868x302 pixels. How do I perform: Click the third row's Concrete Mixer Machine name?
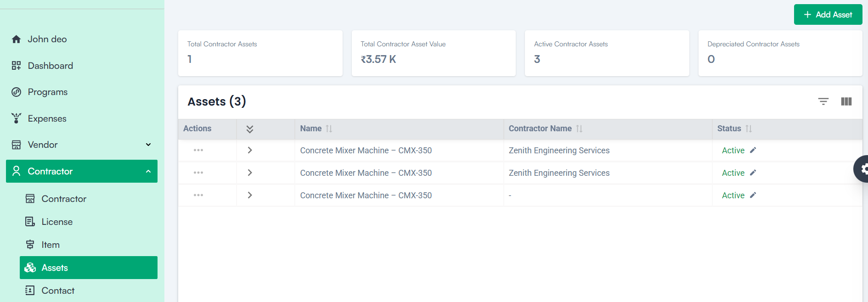[366, 196]
